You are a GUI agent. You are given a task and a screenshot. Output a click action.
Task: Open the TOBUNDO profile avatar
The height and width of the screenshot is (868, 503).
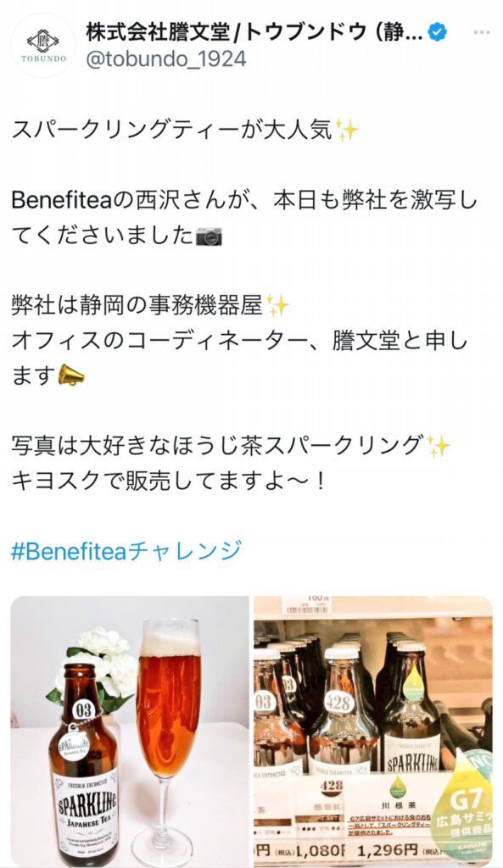[43, 45]
